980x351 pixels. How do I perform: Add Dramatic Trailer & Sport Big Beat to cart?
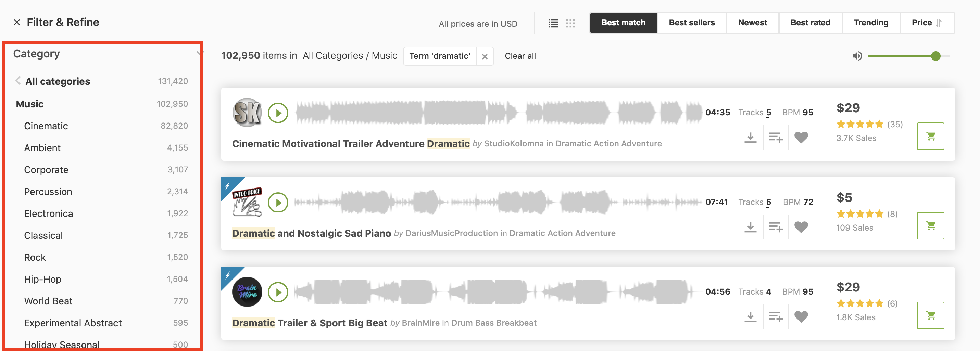[930, 316]
